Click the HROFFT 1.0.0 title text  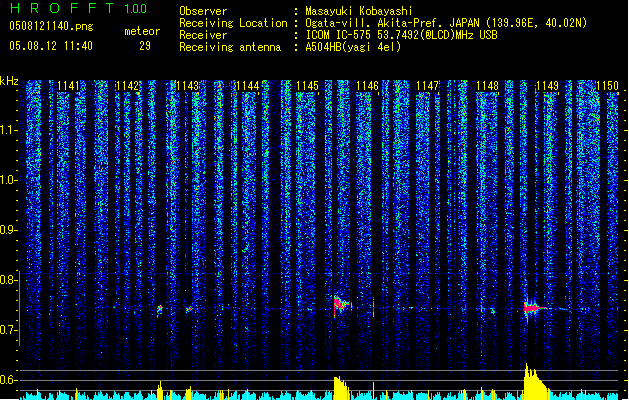pos(78,8)
